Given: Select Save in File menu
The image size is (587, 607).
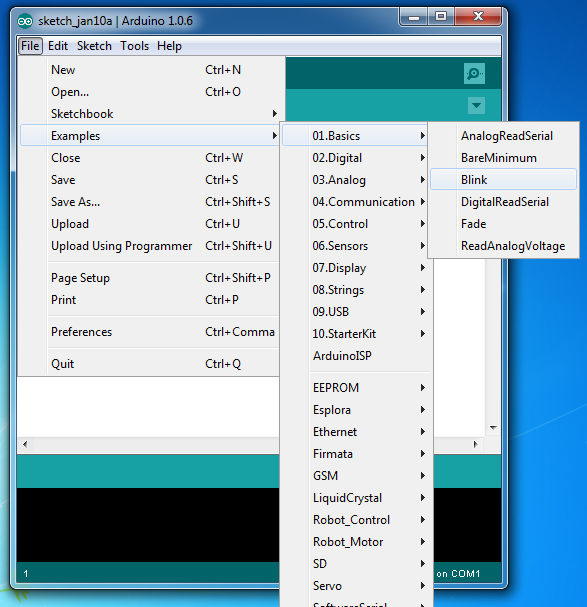Looking at the screenshot, I should [x=150, y=180].
